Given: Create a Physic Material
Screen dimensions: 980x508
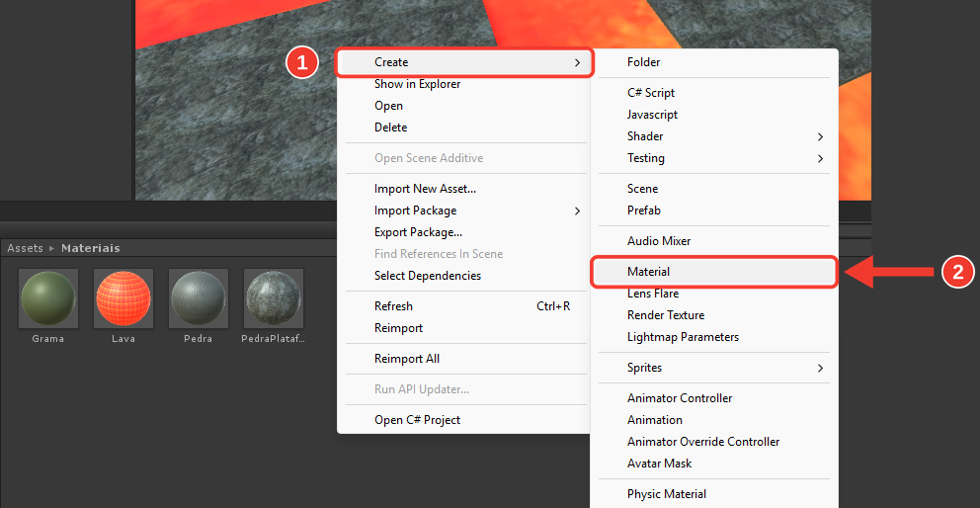Looking at the screenshot, I should 713,494.
